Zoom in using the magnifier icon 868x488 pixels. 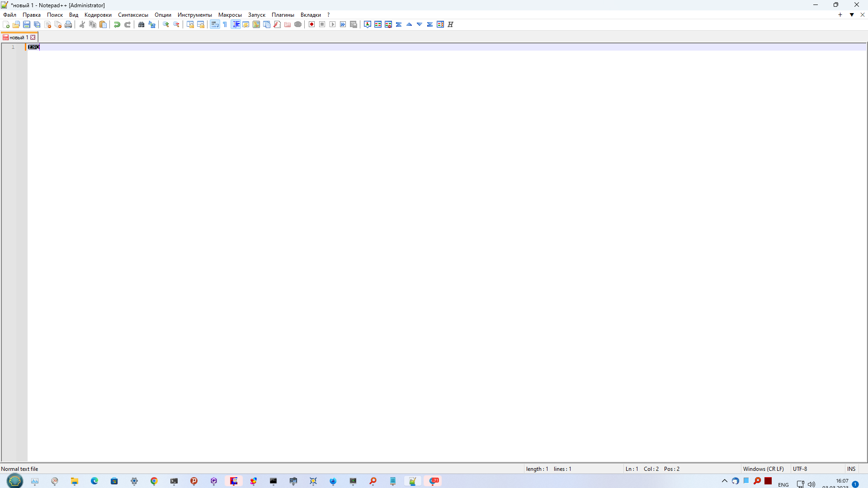pos(165,24)
